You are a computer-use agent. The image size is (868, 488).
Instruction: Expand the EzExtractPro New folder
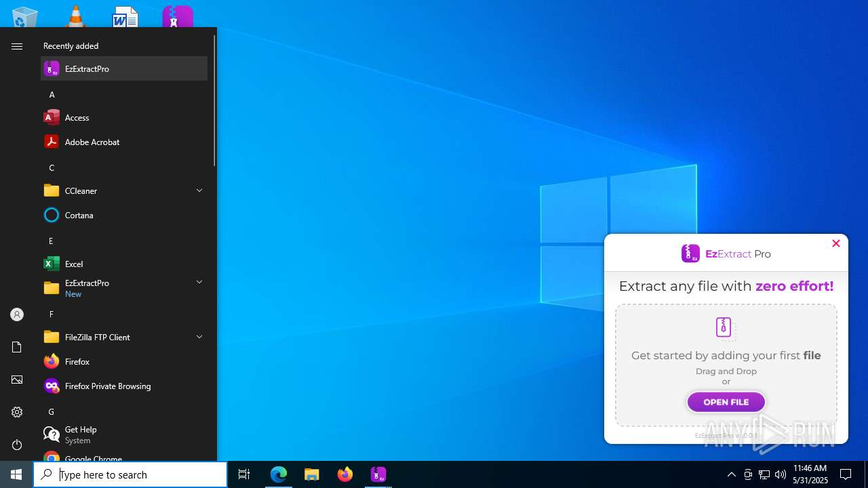[x=124, y=288]
